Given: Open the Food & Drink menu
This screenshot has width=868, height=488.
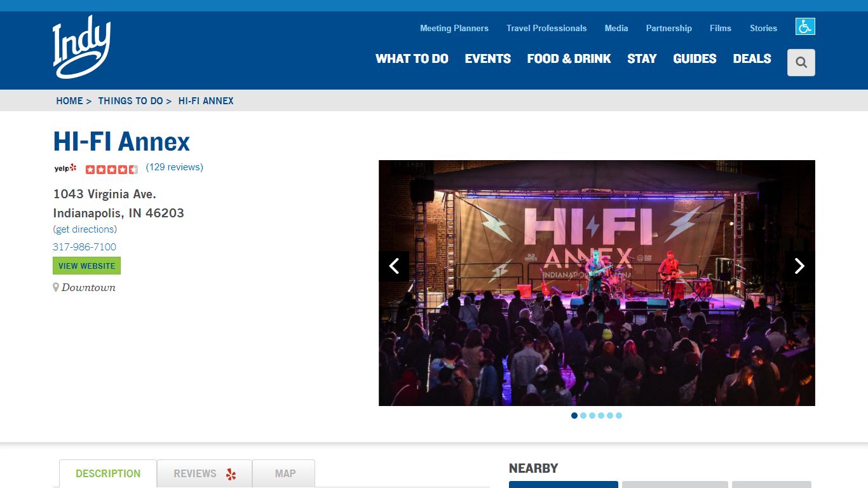Looking at the screenshot, I should (569, 58).
